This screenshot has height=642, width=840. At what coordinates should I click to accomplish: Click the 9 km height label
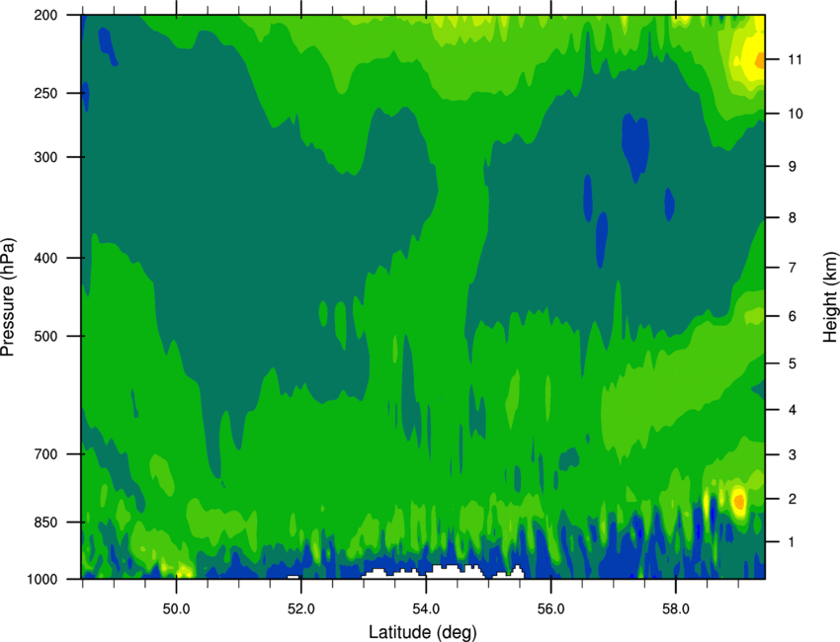(x=793, y=167)
